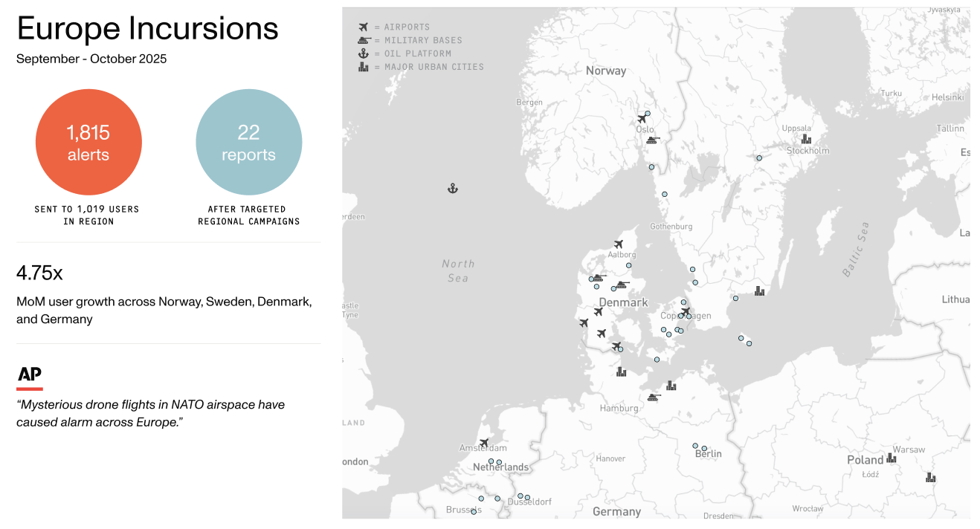The height and width of the screenshot is (529, 980).
Task: Click the airport icon next to Oslo
Action: pyautogui.click(x=642, y=119)
